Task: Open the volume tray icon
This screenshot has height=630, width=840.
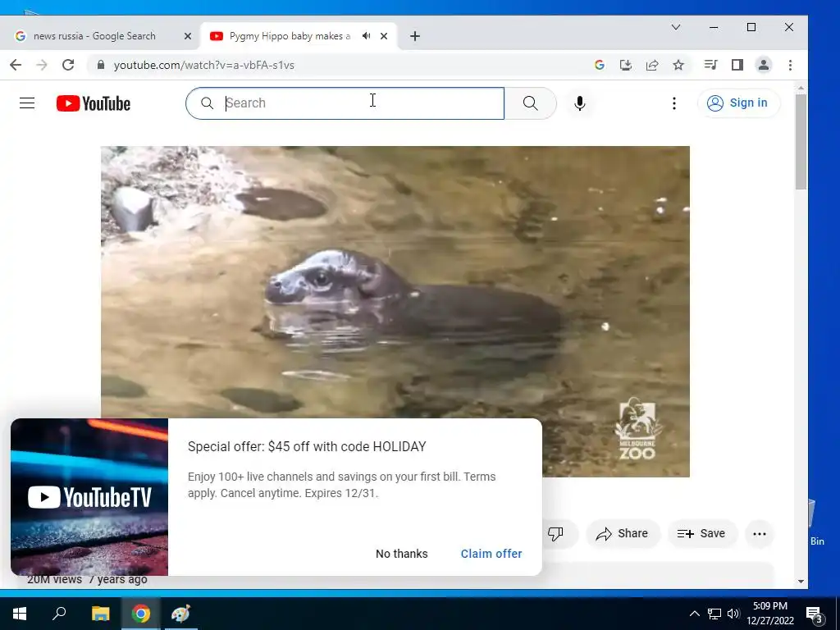Action: pos(733,614)
